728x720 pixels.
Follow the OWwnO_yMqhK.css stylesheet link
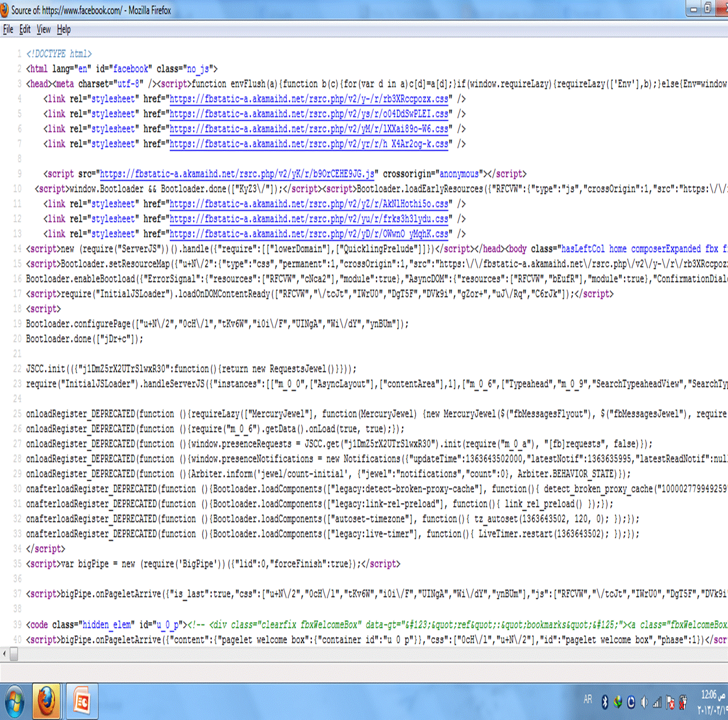tap(309, 234)
